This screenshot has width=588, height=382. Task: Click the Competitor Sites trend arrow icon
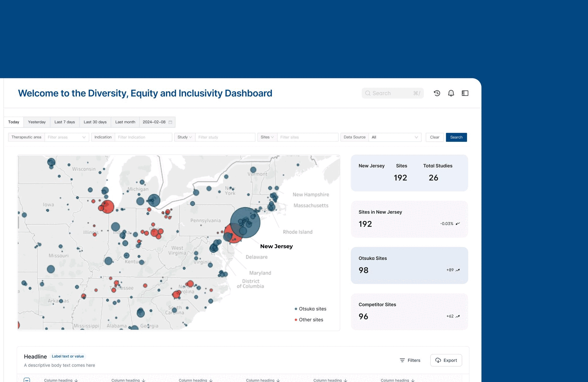pyautogui.click(x=458, y=316)
